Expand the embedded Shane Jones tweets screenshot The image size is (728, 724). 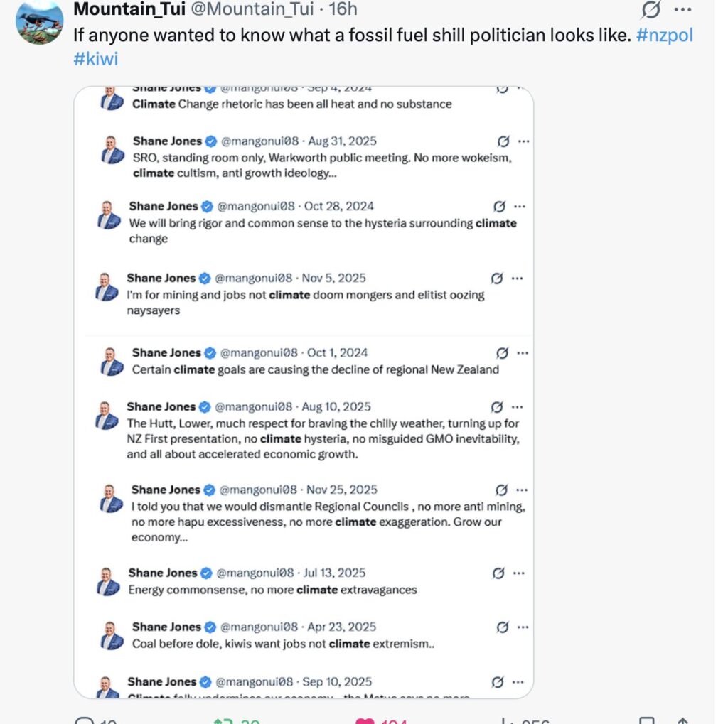tap(304, 391)
